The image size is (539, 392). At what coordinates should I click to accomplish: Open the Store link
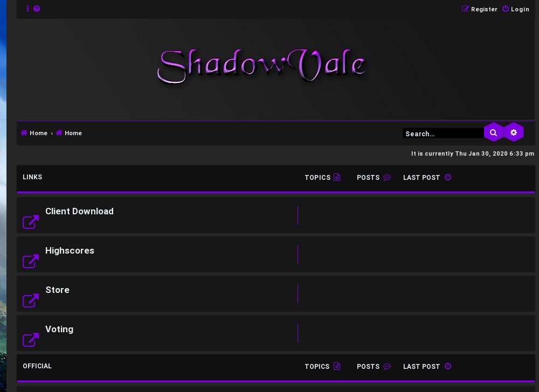(x=57, y=290)
